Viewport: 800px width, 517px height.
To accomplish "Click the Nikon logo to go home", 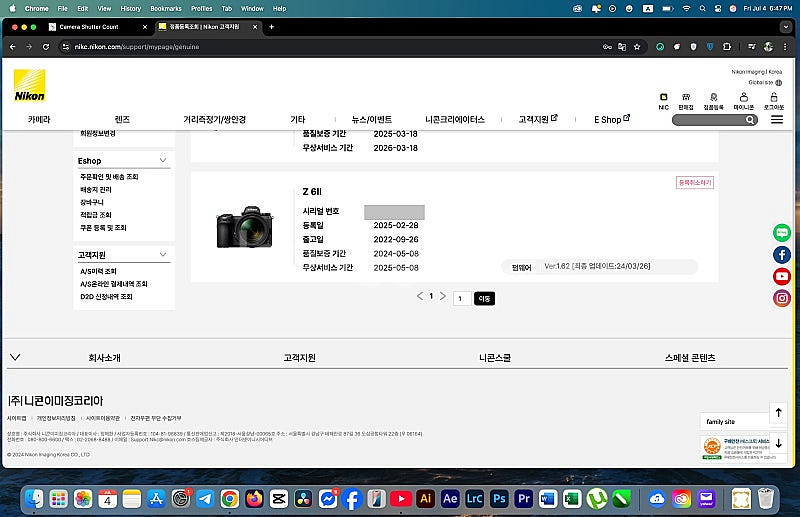I will pos(30,85).
